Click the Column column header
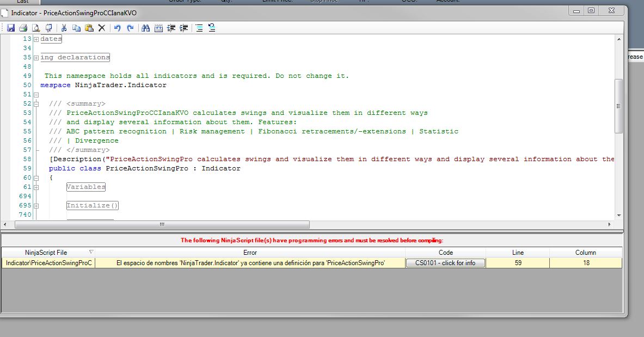This screenshot has height=337, width=644. [586, 252]
